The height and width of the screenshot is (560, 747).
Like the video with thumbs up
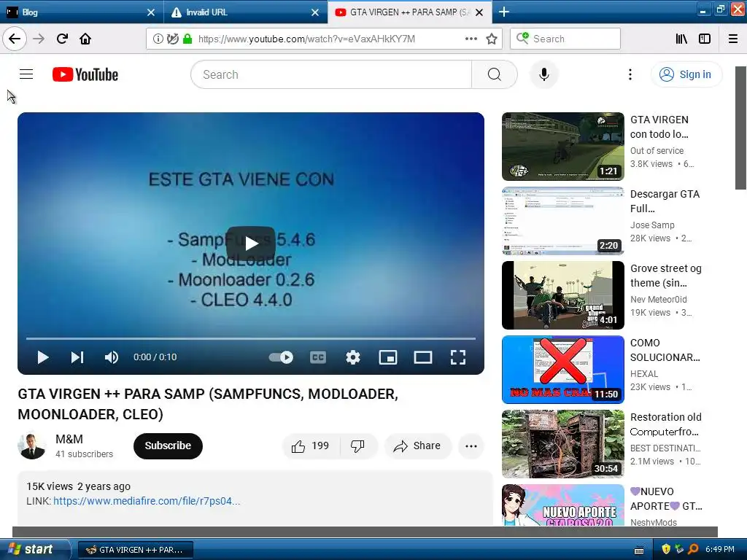[x=311, y=446]
